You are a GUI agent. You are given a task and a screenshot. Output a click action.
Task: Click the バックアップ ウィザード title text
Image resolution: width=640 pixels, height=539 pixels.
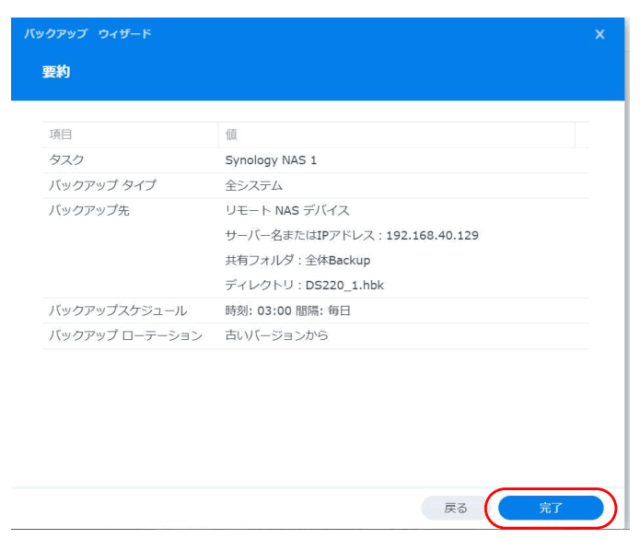click(88, 35)
